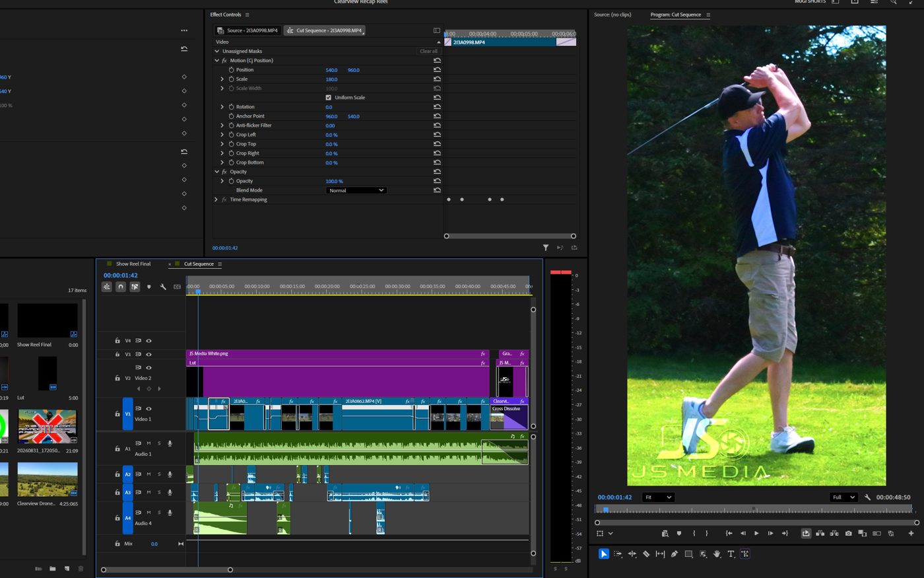
Task: Select the Track Select Forward tool
Action: point(618,554)
